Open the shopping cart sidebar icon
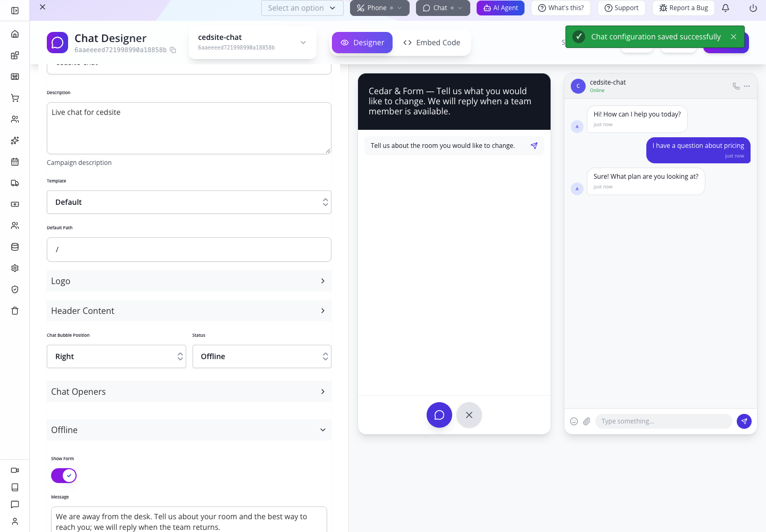This screenshot has width=766, height=532. 15,98
